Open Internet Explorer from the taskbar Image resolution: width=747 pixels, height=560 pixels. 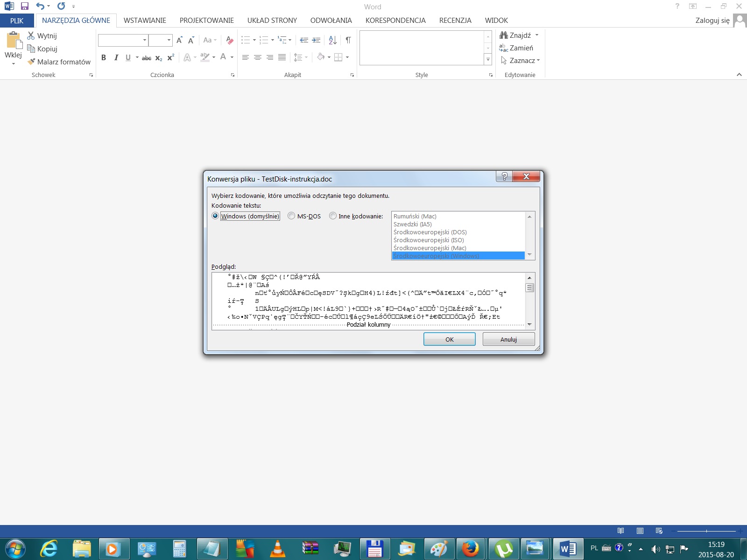[x=49, y=548]
